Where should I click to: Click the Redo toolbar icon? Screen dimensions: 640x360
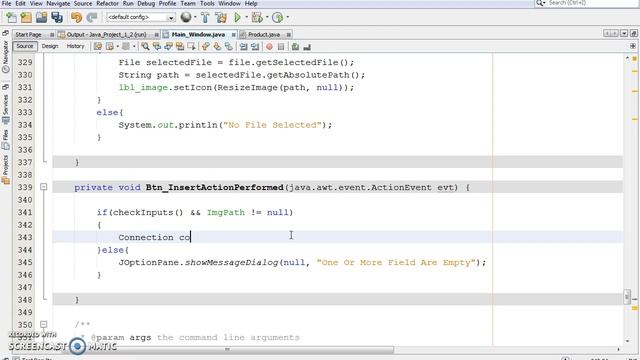pyautogui.click(x=92, y=18)
